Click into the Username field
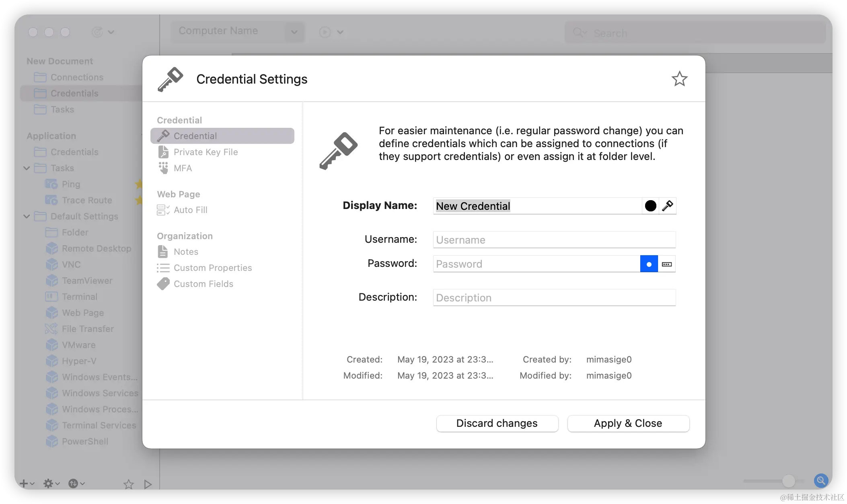The height and width of the screenshot is (504, 847). (x=554, y=240)
